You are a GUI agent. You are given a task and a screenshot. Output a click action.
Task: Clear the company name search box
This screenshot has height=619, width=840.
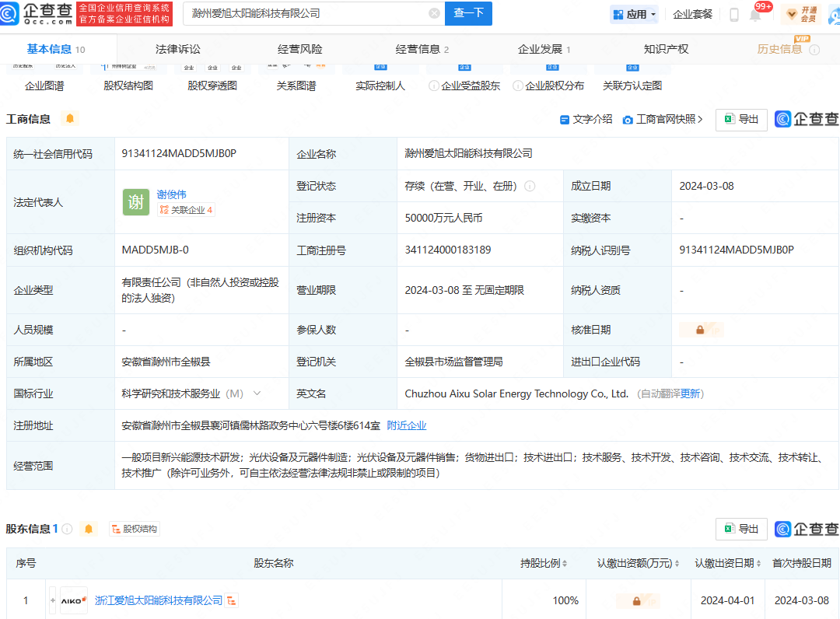[x=434, y=13]
